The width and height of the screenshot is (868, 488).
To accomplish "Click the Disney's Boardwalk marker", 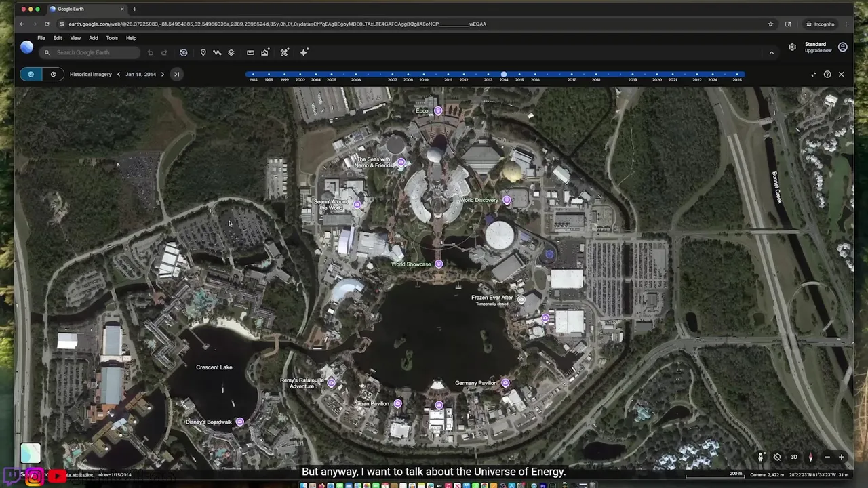I will 239,422.
